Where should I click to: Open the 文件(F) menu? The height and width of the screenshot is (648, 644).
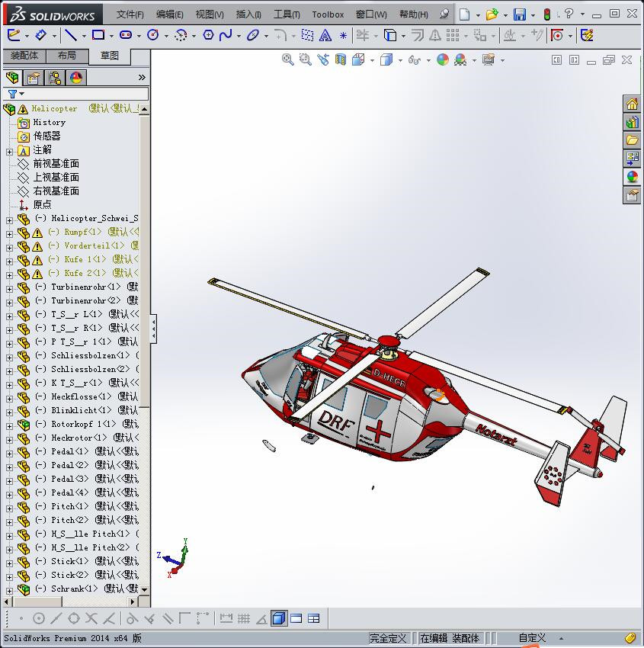coord(130,14)
